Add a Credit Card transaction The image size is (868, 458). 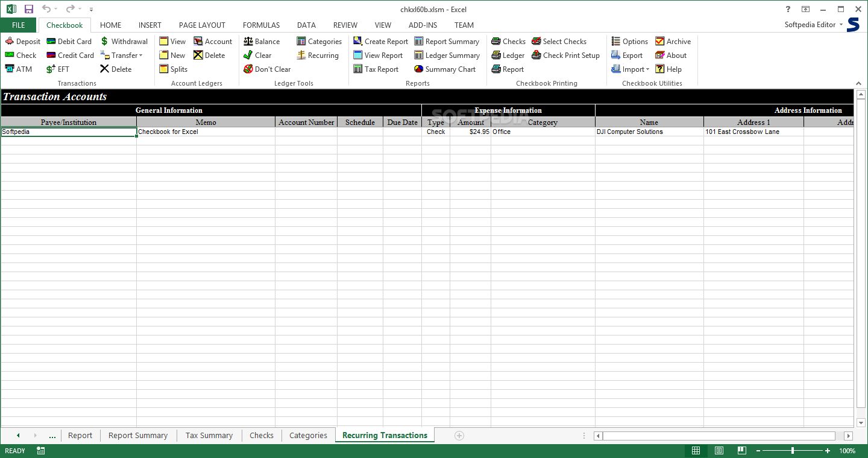point(70,56)
